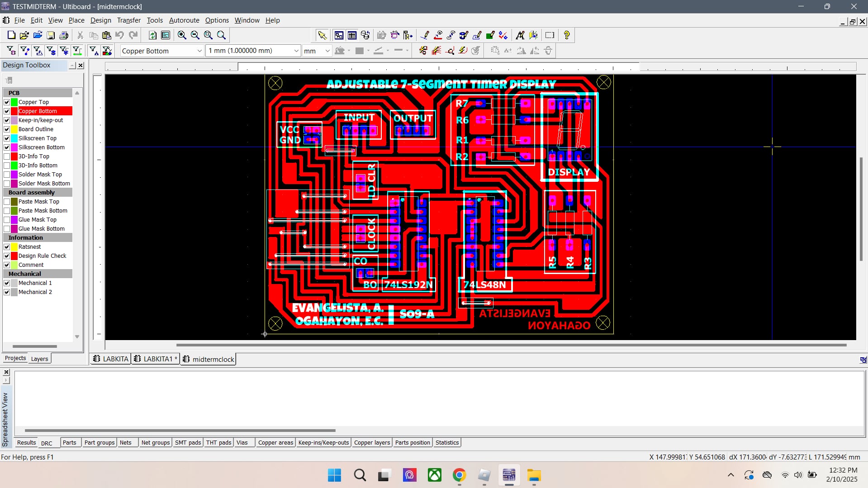This screenshot has height=488, width=868.
Task: Enable 3D-Info Top layer
Action: pos(7,156)
